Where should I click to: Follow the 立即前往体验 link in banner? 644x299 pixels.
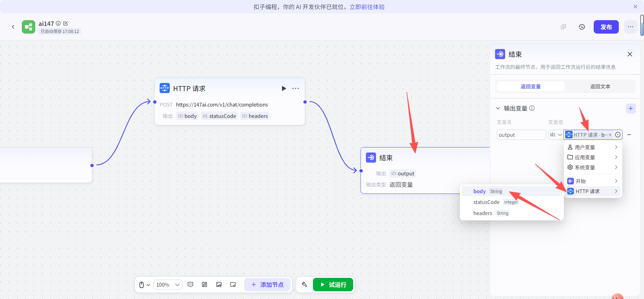(367, 7)
